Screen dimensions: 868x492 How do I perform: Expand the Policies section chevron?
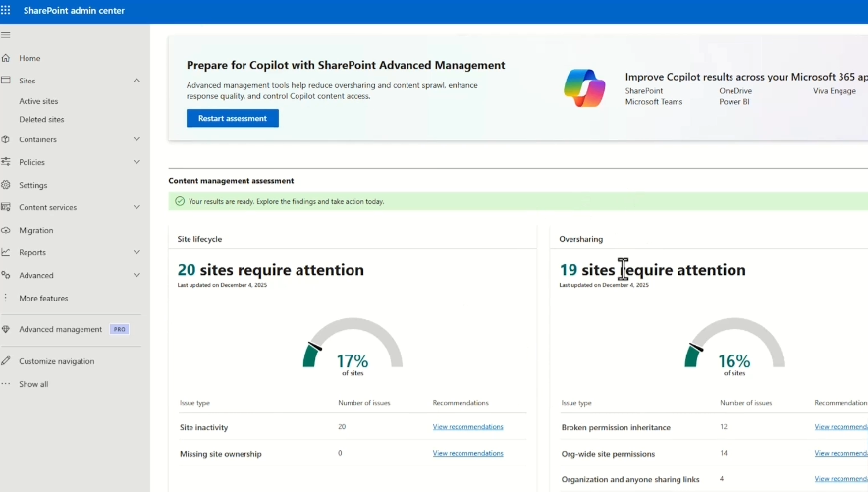[136, 162]
